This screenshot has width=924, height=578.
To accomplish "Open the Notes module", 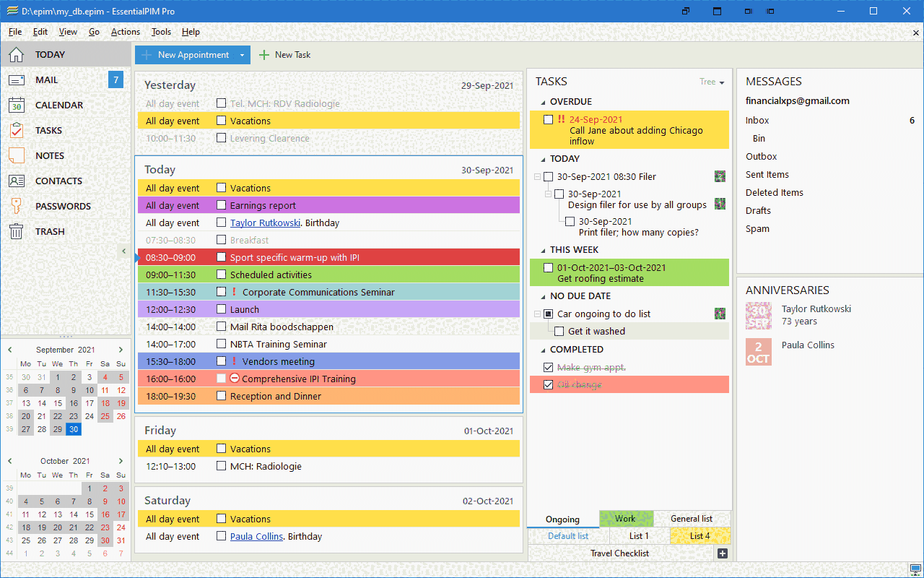I will point(49,155).
